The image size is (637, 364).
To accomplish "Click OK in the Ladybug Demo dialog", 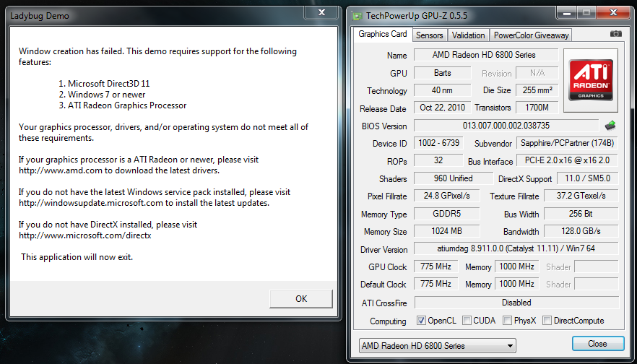I will (x=301, y=298).
